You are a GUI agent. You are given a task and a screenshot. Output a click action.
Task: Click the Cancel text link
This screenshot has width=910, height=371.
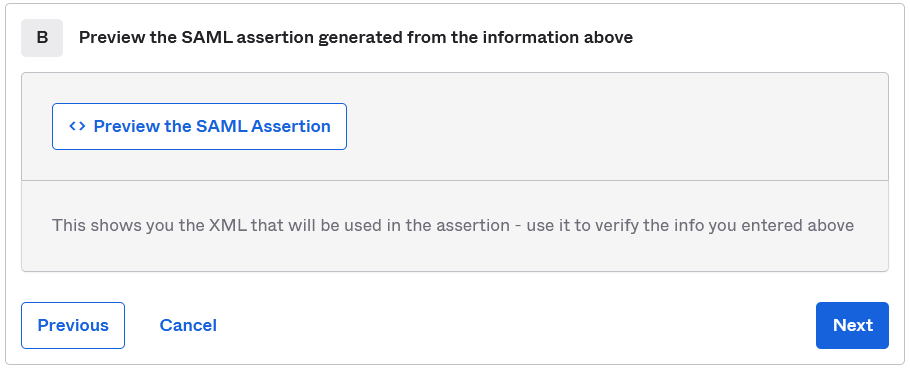tap(188, 325)
